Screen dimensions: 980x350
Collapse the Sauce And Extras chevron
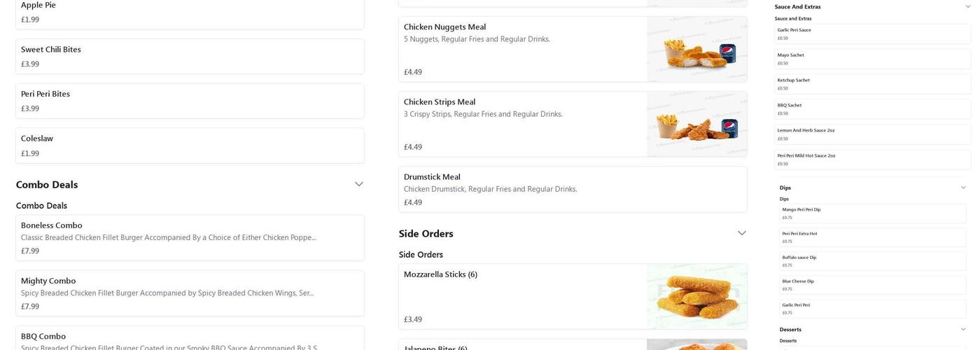coord(968,6)
